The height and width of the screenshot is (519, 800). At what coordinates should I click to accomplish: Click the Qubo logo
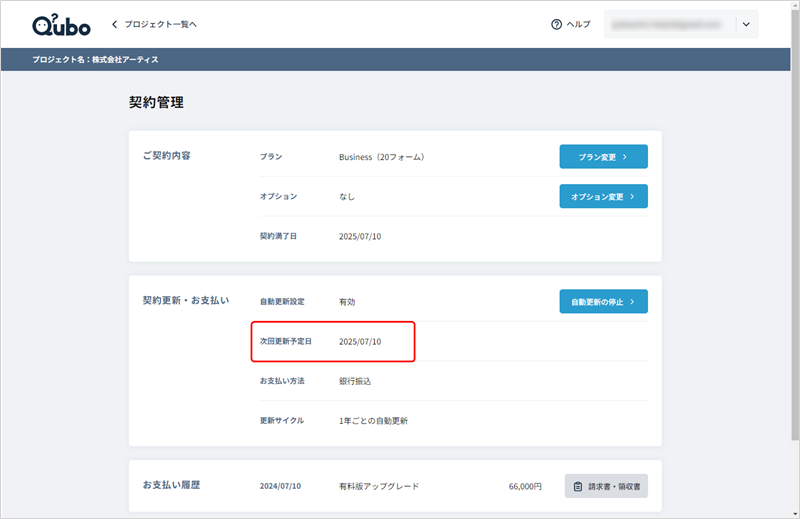point(62,24)
